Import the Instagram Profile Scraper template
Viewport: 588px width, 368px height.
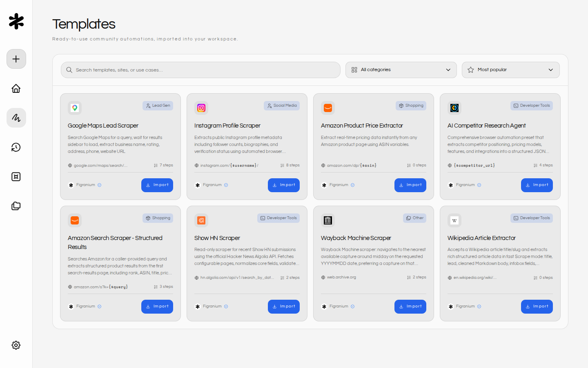[x=284, y=185]
